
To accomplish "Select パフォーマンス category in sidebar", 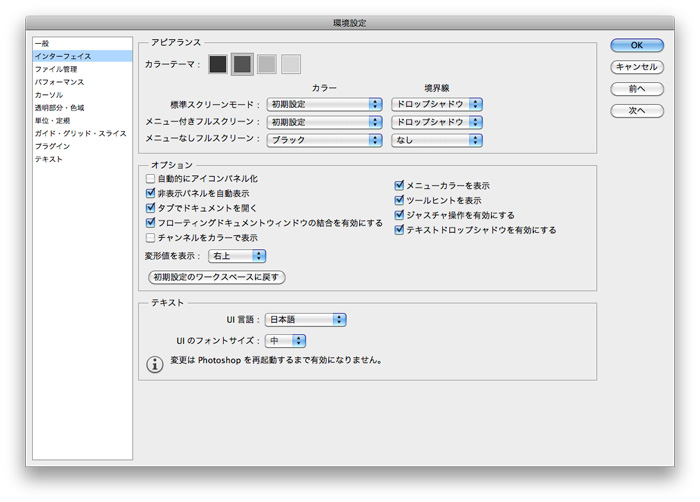I will [x=83, y=82].
